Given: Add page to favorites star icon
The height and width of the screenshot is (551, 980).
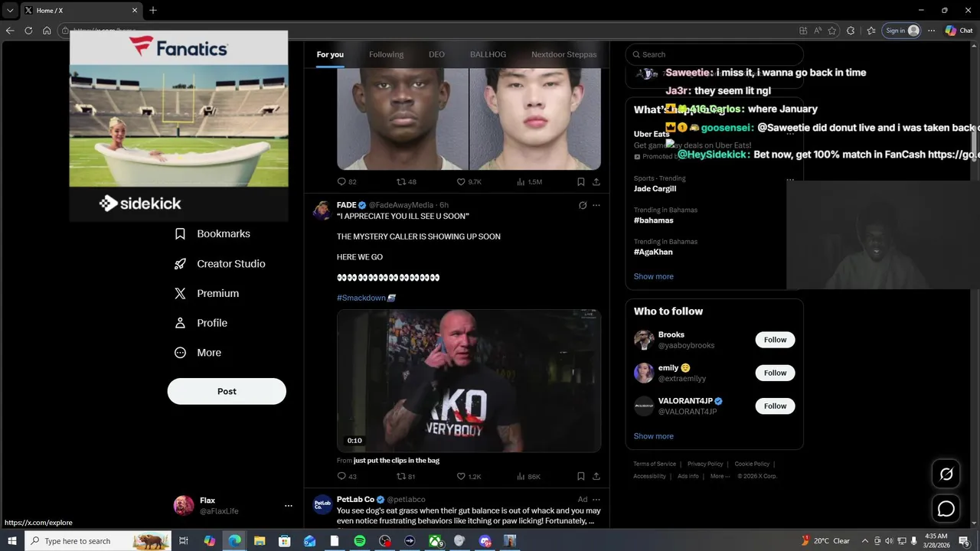Looking at the screenshot, I should click(x=833, y=31).
